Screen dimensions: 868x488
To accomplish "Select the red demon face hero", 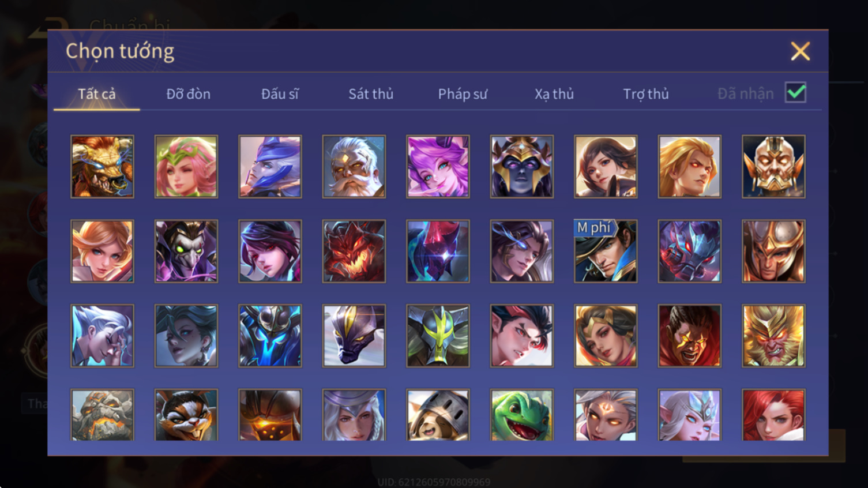I will [x=354, y=251].
